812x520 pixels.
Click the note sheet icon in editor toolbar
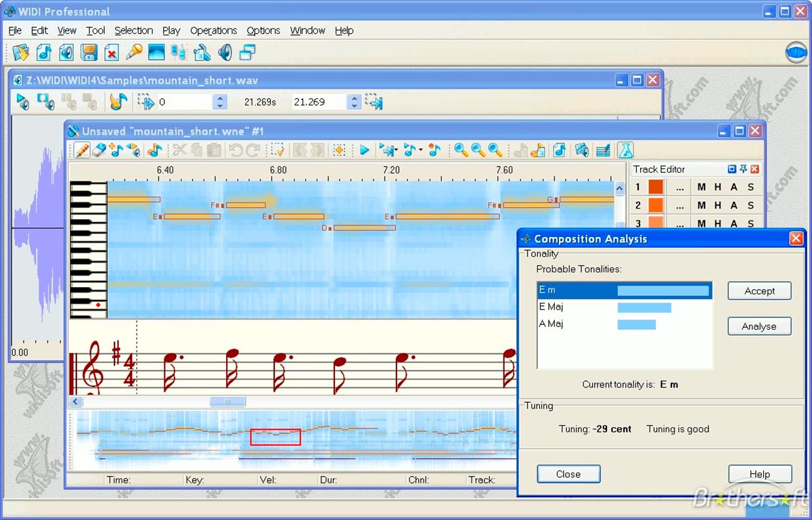pos(559,150)
